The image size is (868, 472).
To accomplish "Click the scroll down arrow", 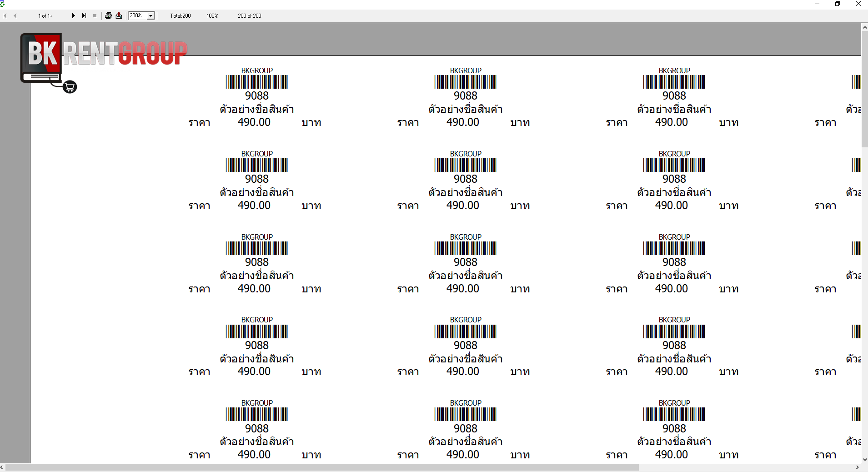I will pos(864,460).
